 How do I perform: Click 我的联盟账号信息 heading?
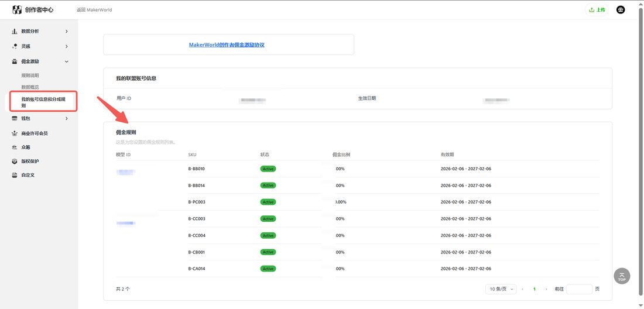(x=136, y=78)
